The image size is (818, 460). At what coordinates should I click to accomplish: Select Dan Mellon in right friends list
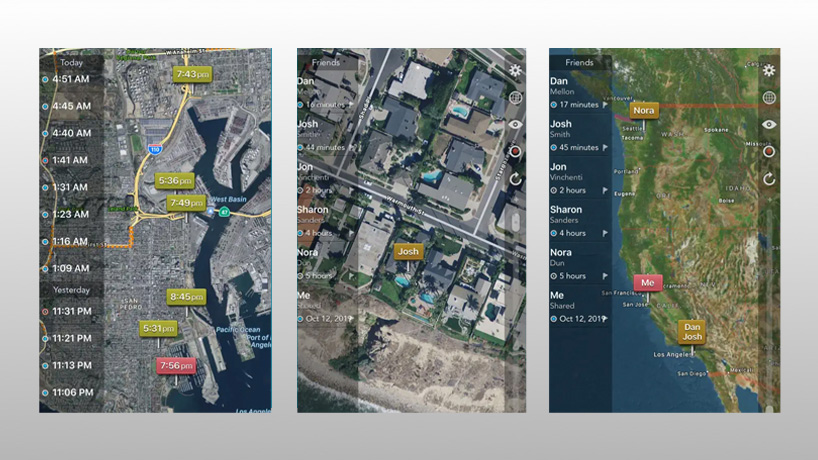pos(566,84)
